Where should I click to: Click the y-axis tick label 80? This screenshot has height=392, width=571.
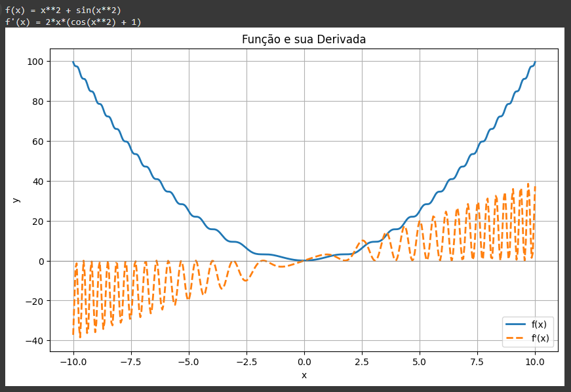pos(38,102)
